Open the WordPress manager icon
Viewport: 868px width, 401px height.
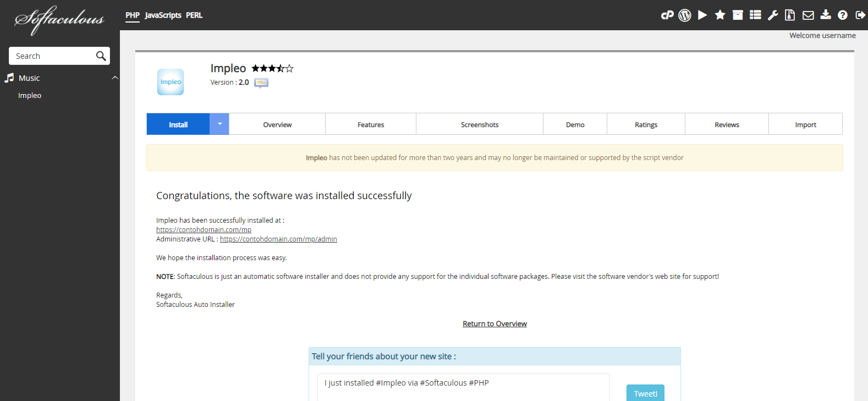coord(684,15)
